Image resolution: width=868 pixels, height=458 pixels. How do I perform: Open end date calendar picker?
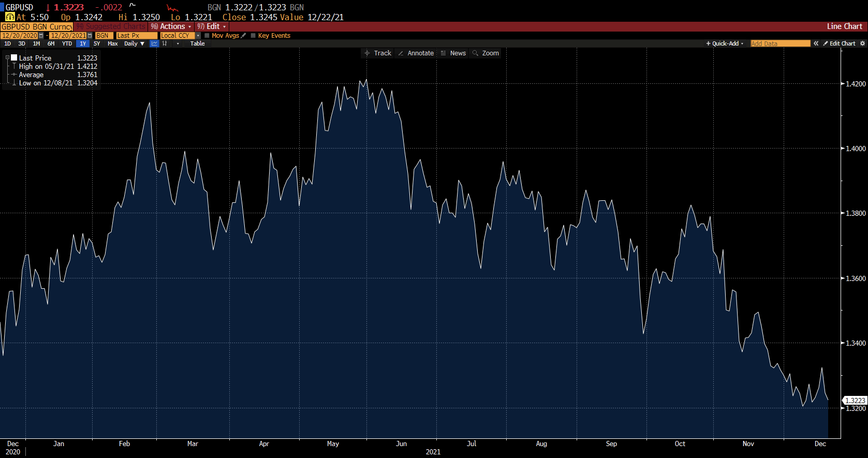tap(90, 36)
